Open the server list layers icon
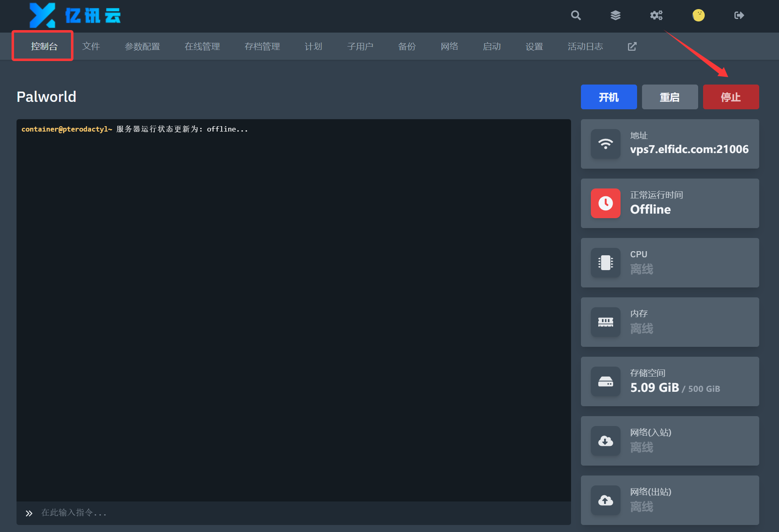 point(616,15)
